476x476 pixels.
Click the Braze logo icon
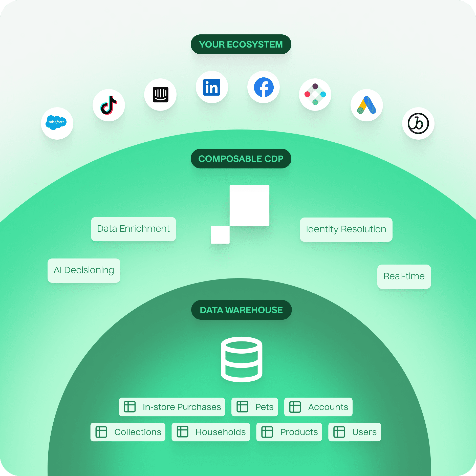click(x=418, y=123)
